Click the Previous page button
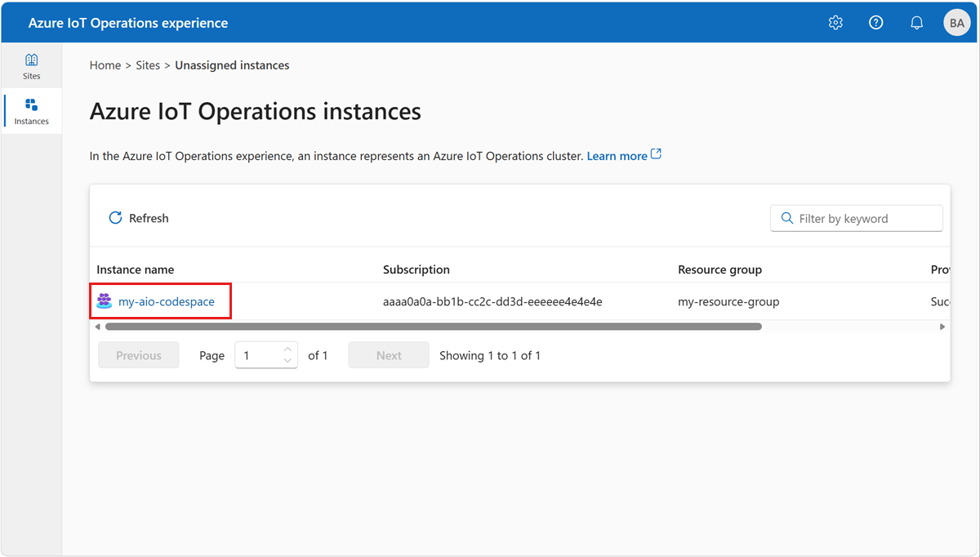The width and height of the screenshot is (980, 557). (x=139, y=355)
